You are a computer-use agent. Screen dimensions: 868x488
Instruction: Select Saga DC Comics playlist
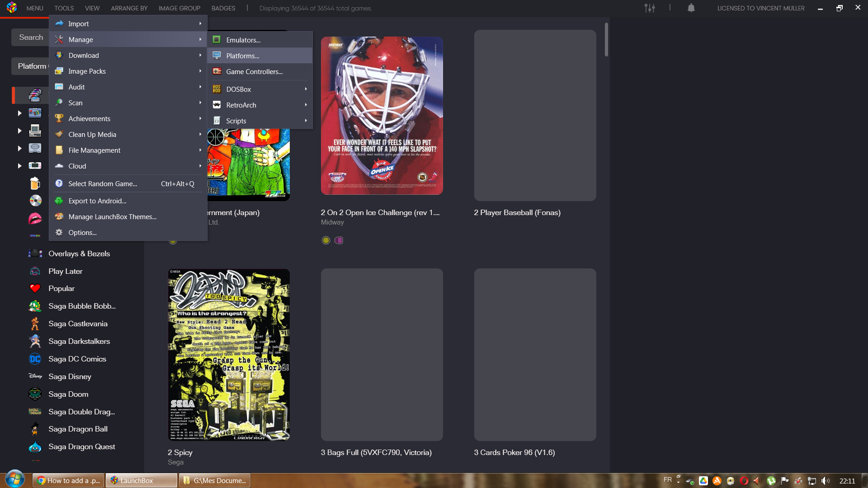tap(77, 359)
